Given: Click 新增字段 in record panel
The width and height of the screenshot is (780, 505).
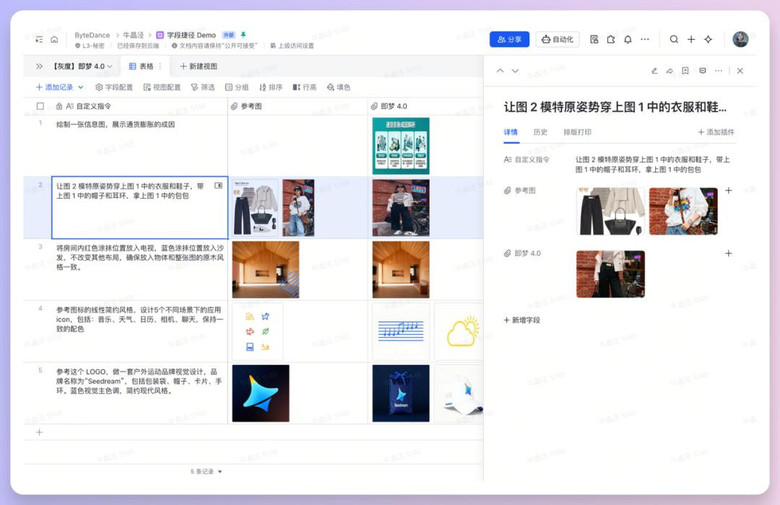Looking at the screenshot, I should coord(522,320).
